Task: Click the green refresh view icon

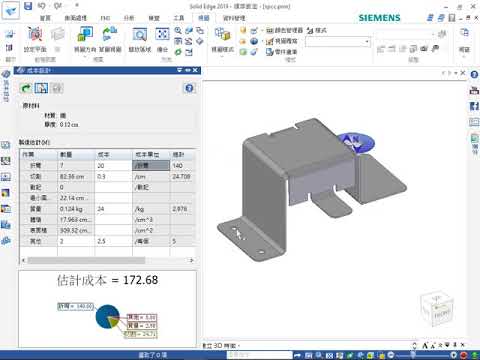Action: (x=178, y=52)
